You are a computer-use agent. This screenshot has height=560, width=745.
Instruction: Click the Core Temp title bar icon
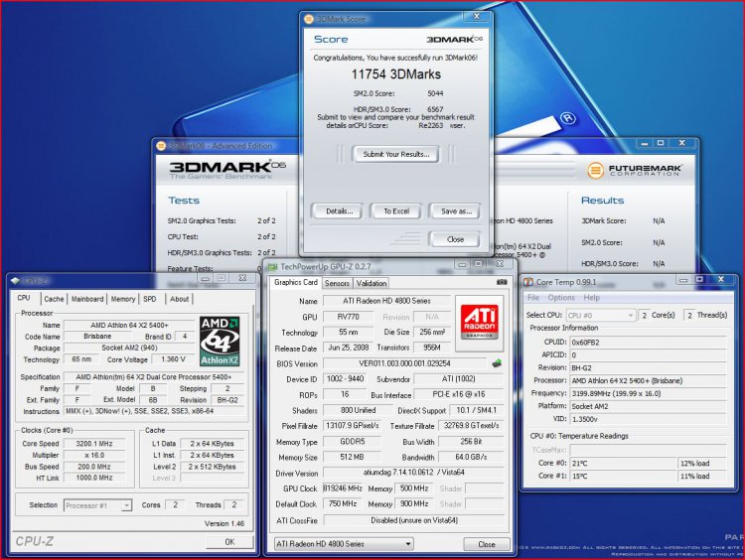527,282
